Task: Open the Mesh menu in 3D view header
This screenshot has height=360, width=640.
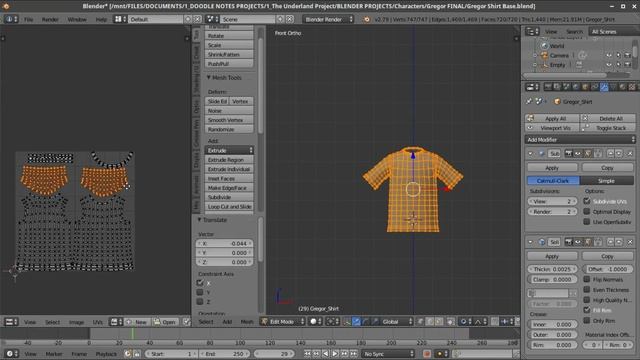Action: 247,322
